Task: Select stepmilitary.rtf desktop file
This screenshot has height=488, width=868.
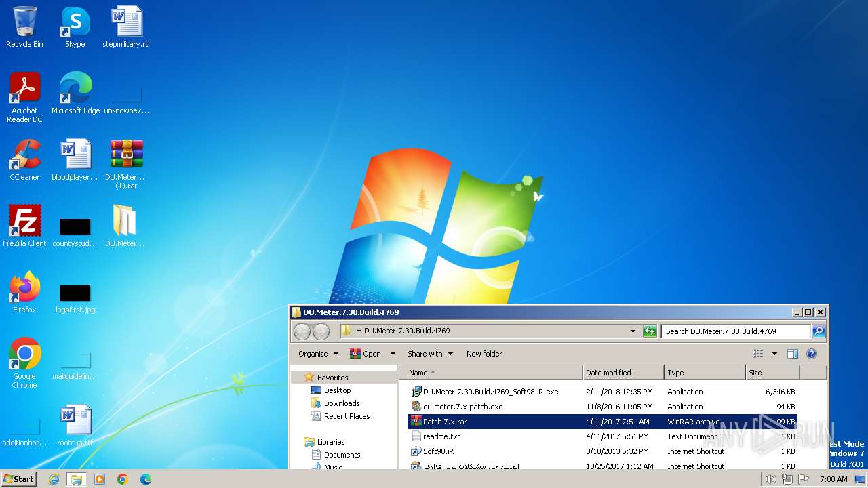Action: 126,27
